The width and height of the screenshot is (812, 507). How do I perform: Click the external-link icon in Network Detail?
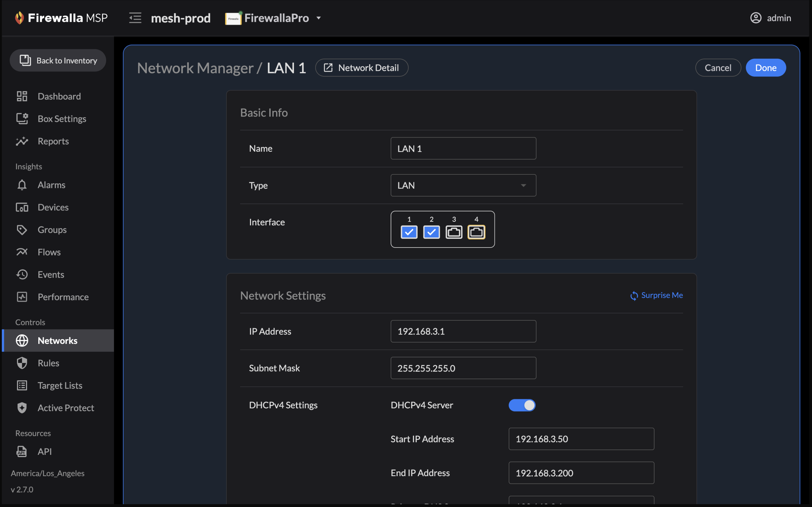pos(328,68)
